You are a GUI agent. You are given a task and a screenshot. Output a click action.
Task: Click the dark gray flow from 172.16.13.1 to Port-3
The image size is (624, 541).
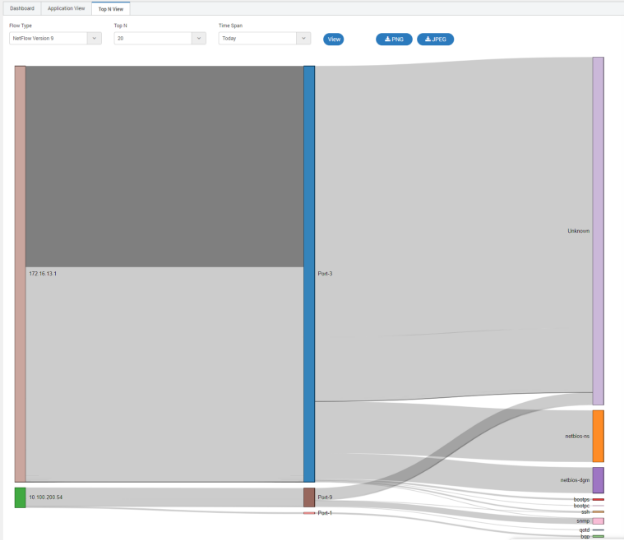[165, 166]
